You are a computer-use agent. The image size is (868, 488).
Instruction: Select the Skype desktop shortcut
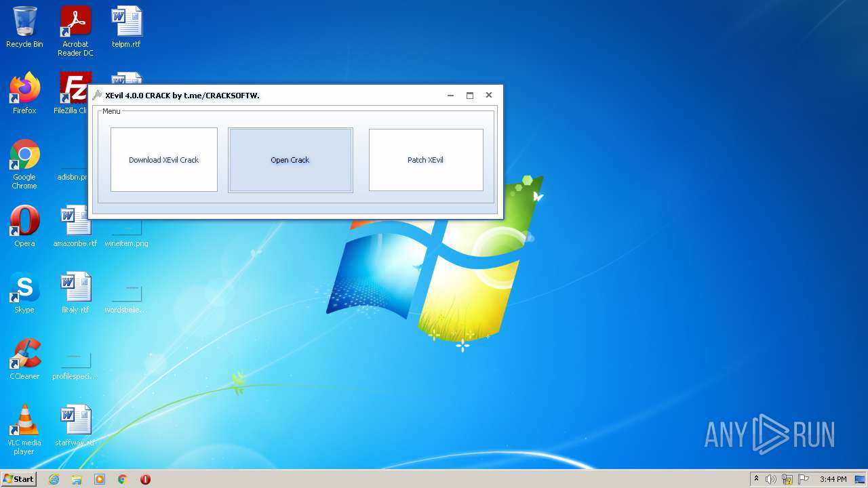point(24,293)
